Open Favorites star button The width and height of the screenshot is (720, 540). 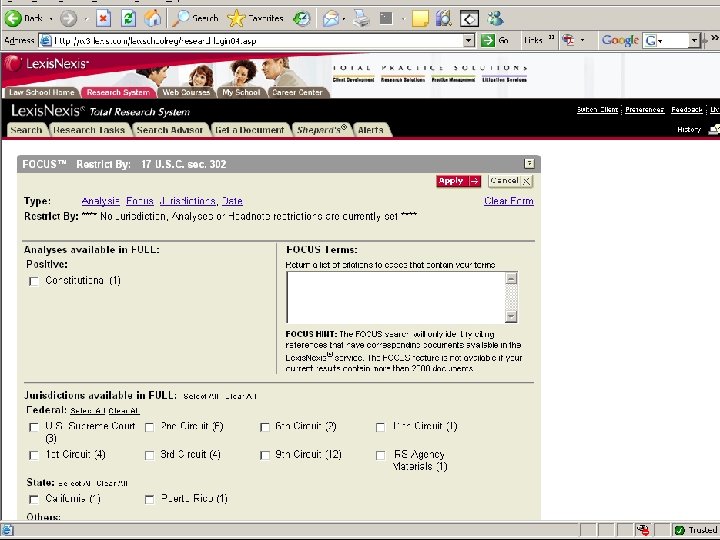236,18
